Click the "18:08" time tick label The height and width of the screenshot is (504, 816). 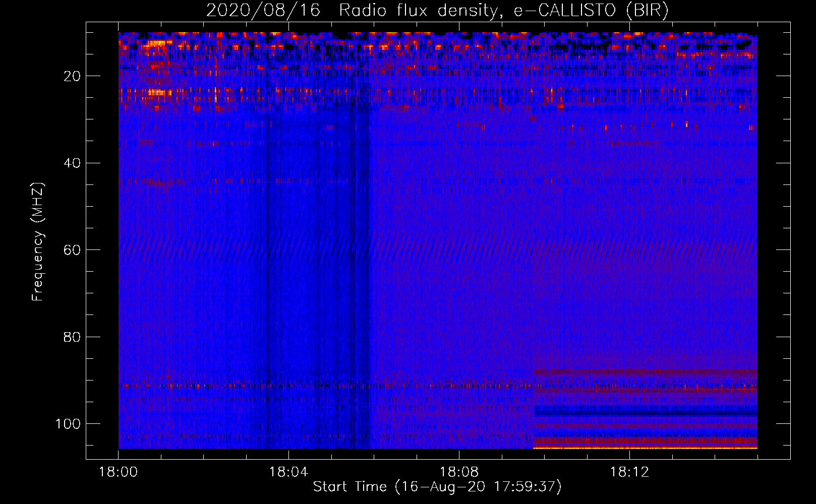pyautogui.click(x=459, y=472)
